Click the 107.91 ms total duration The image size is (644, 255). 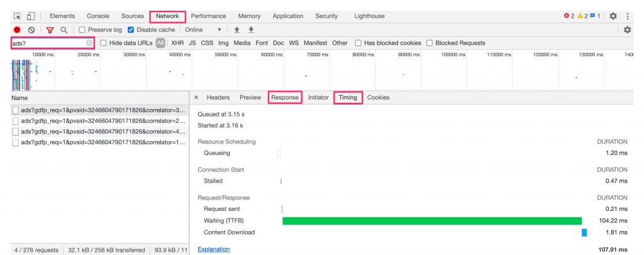[613, 250]
